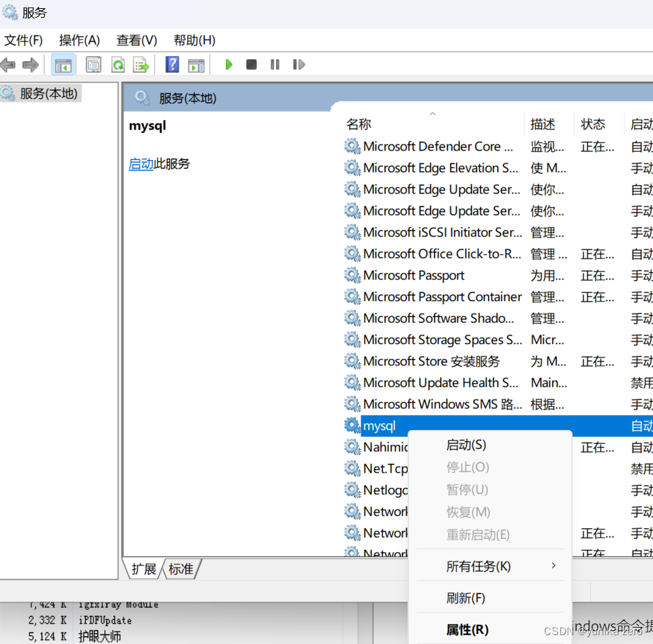Click gear icon of Microsoft Passport Container row

pos(352,296)
